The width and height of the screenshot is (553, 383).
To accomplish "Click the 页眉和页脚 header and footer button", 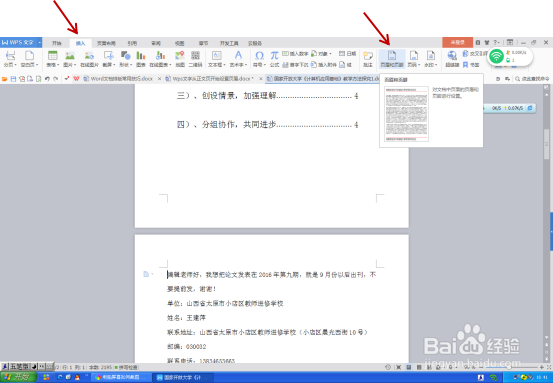I will (392, 59).
